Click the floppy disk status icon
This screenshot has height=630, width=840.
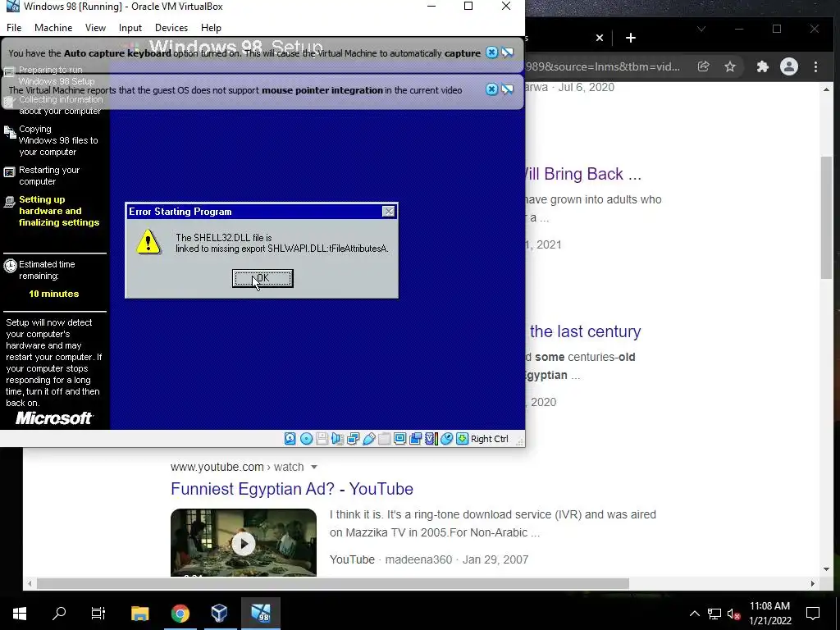pos(322,439)
